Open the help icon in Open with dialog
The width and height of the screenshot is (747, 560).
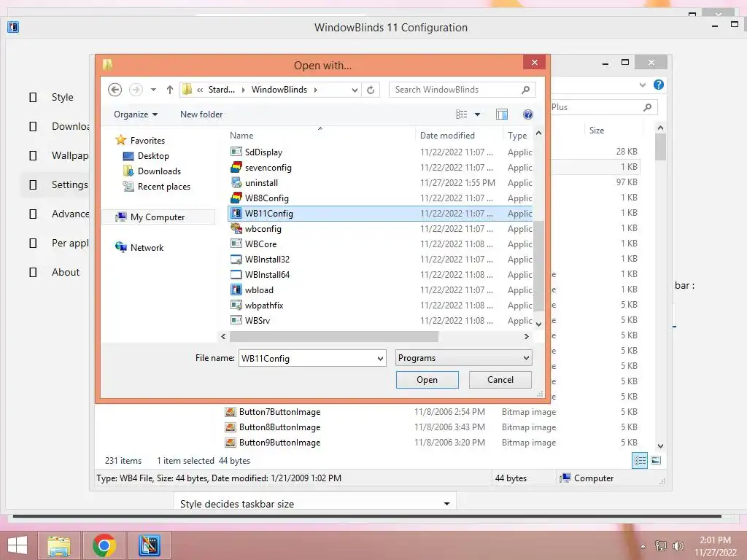coord(527,114)
